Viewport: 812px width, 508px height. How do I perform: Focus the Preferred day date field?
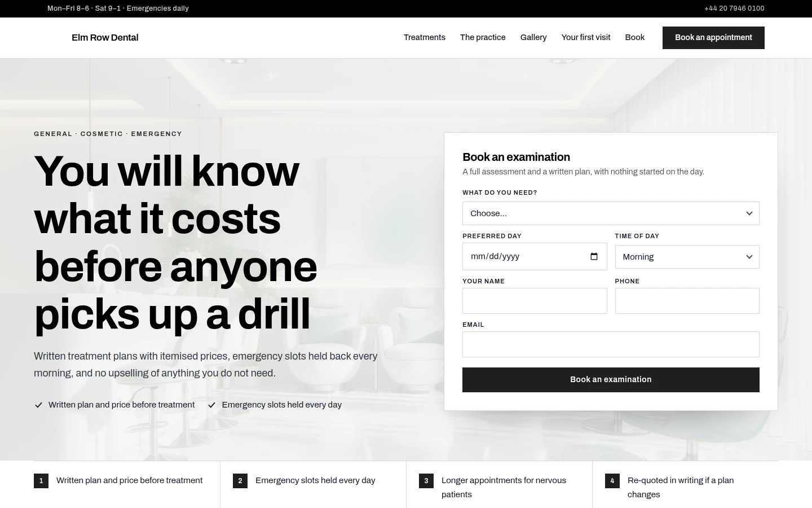click(535, 257)
